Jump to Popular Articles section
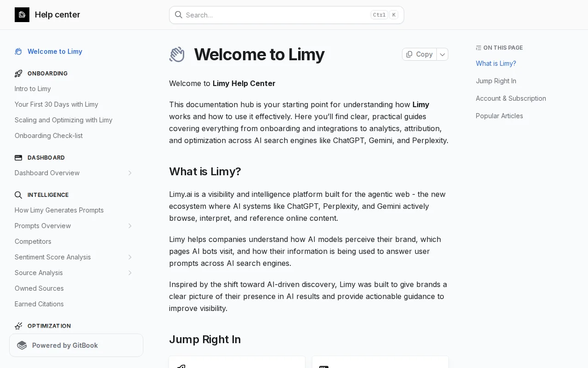This screenshot has height=368, width=588. point(499,116)
